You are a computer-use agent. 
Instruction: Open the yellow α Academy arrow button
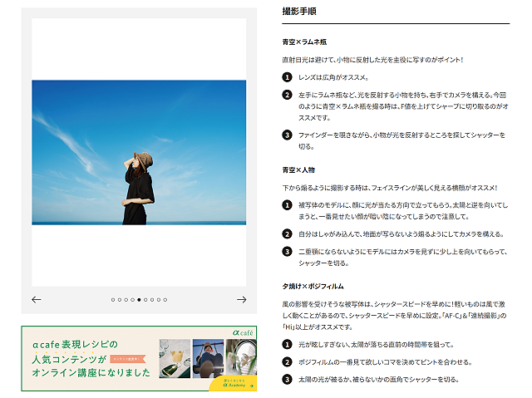click(x=239, y=383)
